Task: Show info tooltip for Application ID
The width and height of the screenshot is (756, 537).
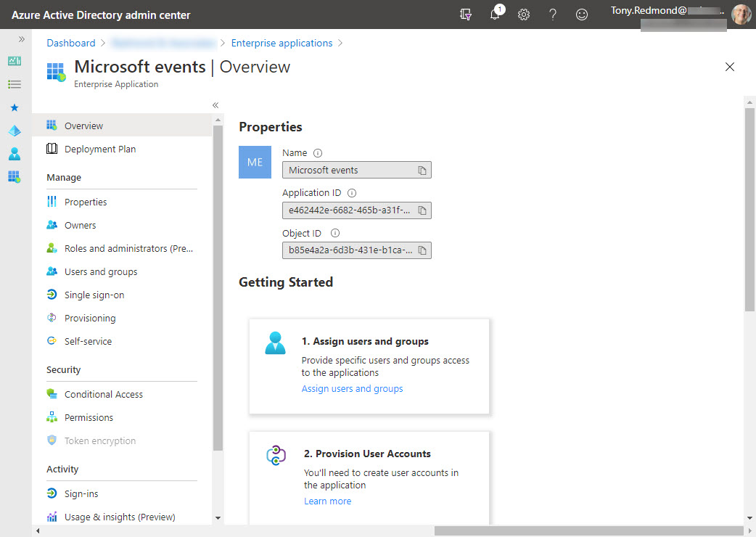Action: point(352,193)
